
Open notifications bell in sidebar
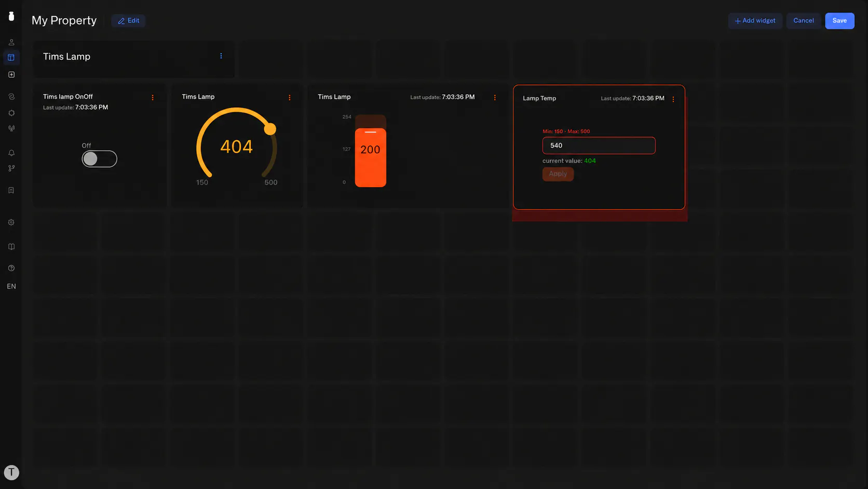pyautogui.click(x=11, y=153)
